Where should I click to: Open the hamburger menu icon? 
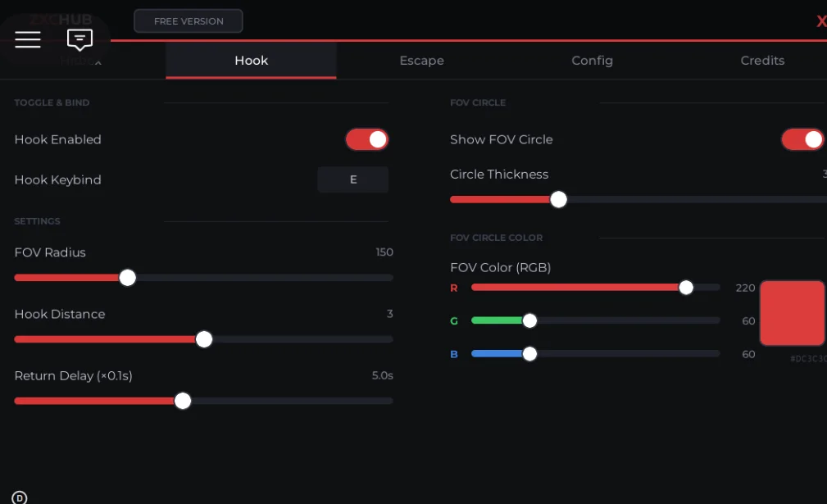click(27, 39)
